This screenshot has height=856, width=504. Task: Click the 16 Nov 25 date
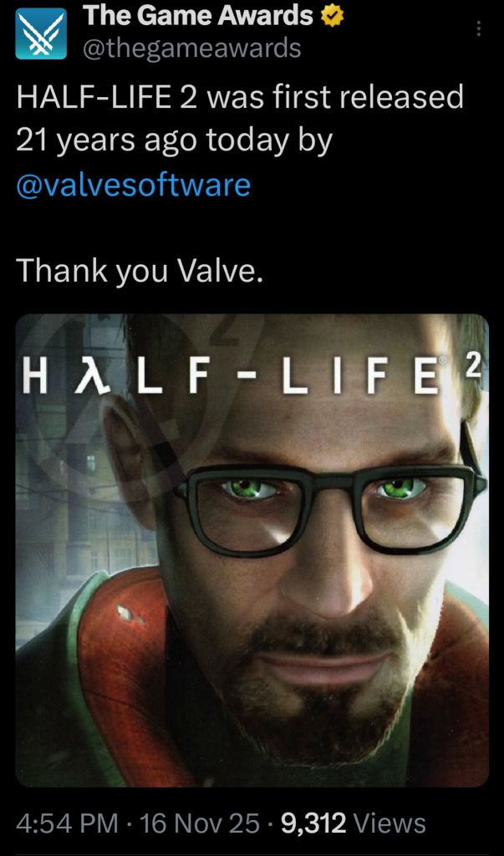[x=200, y=823]
